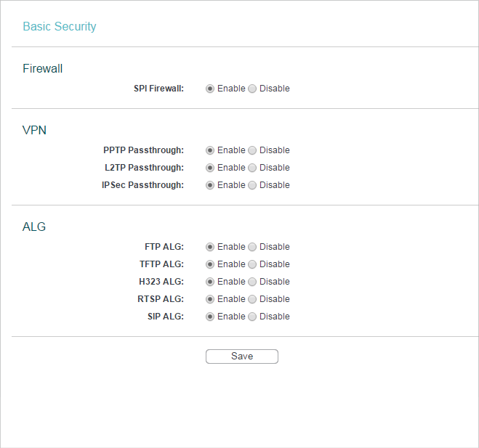Disable the SPI Firewall
479x448 pixels.
click(252, 89)
